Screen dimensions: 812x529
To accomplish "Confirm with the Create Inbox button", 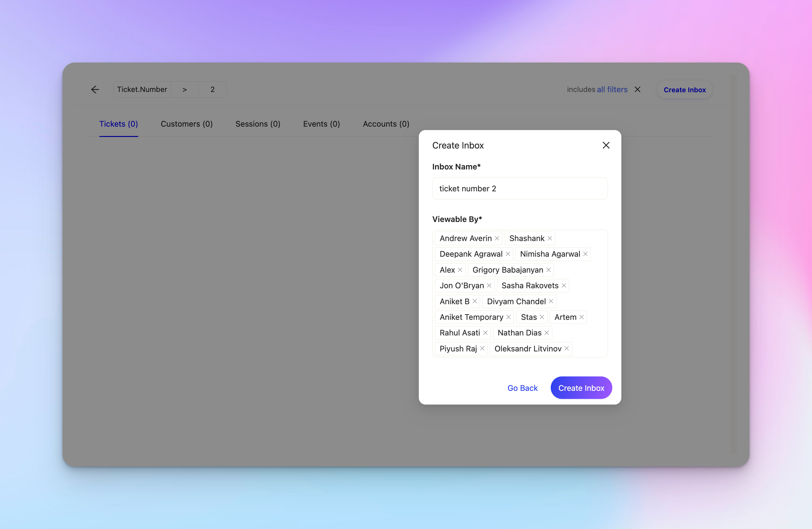I will coord(581,388).
